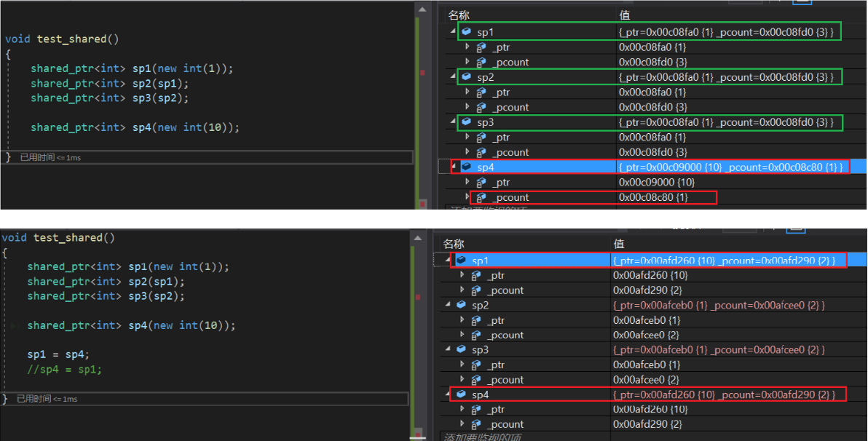The image size is (868, 441).
Task: Click the commented line //sp4 = sp1;
Action: tap(65, 369)
